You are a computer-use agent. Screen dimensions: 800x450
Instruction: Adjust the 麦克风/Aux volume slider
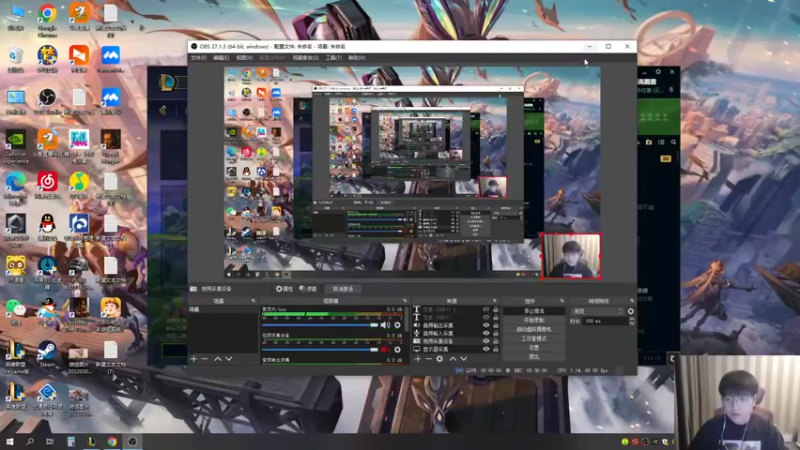click(320, 325)
